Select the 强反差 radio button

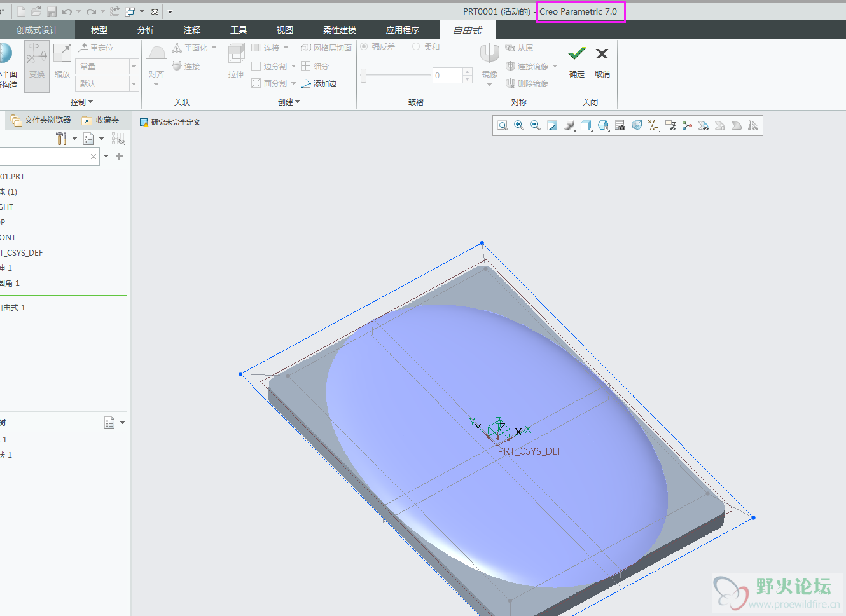364,47
